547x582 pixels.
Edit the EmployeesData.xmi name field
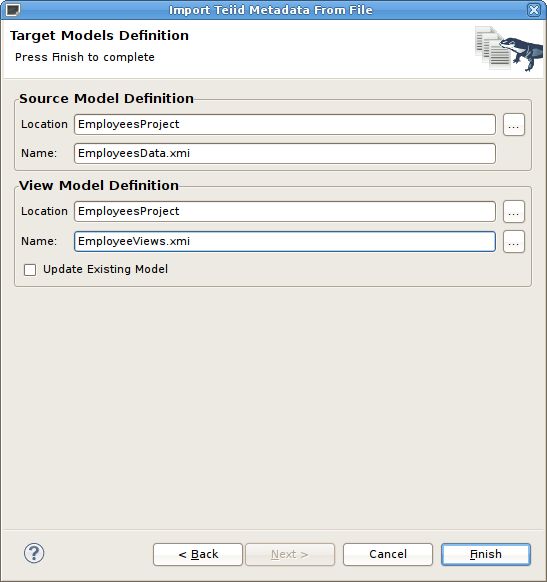[x=285, y=153]
